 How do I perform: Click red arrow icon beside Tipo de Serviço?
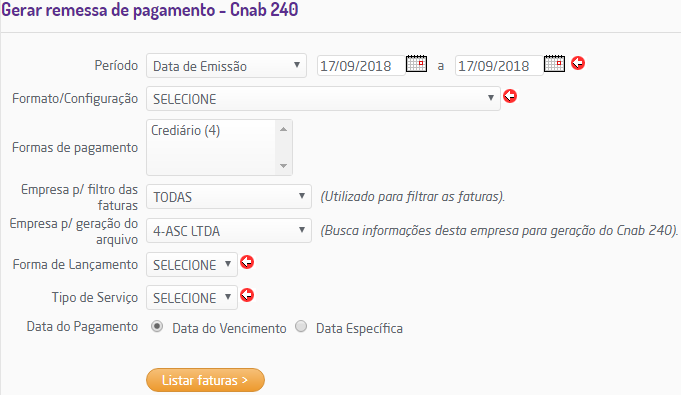pos(247,295)
